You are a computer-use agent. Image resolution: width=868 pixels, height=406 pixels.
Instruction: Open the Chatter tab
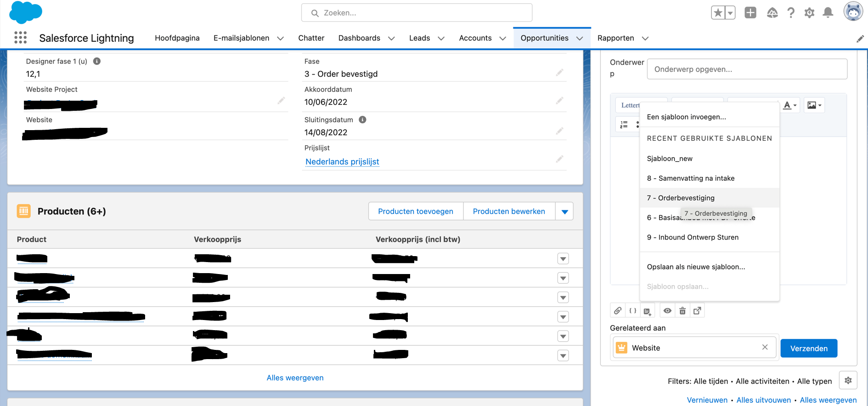point(311,38)
